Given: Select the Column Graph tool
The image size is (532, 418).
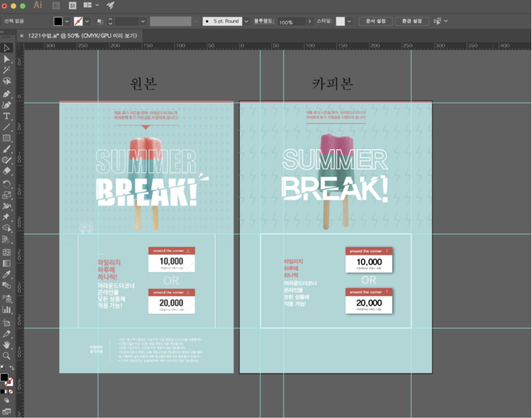Looking at the screenshot, I should pyautogui.click(x=6, y=310).
